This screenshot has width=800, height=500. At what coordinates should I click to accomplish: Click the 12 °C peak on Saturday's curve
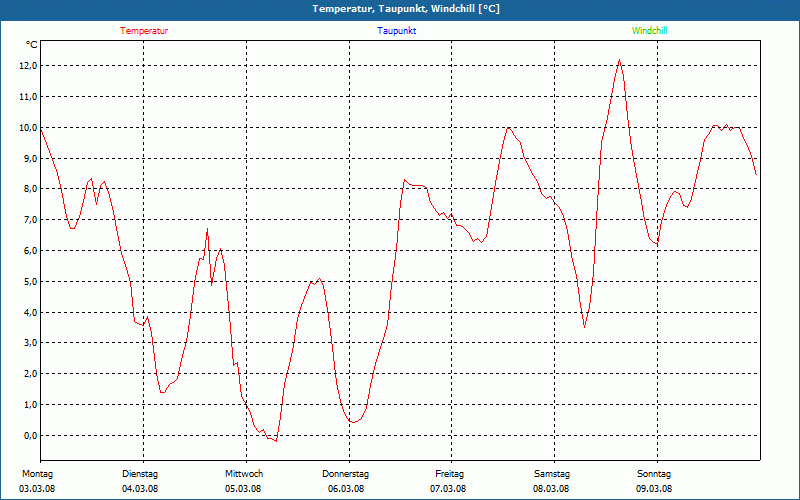coord(619,60)
